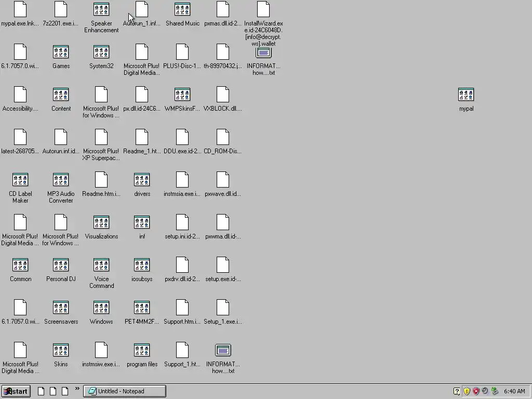The image size is (532, 399).
Task: Select the setup.ini.id-2... file icon
Action: pyautogui.click(x=182, y=222)
